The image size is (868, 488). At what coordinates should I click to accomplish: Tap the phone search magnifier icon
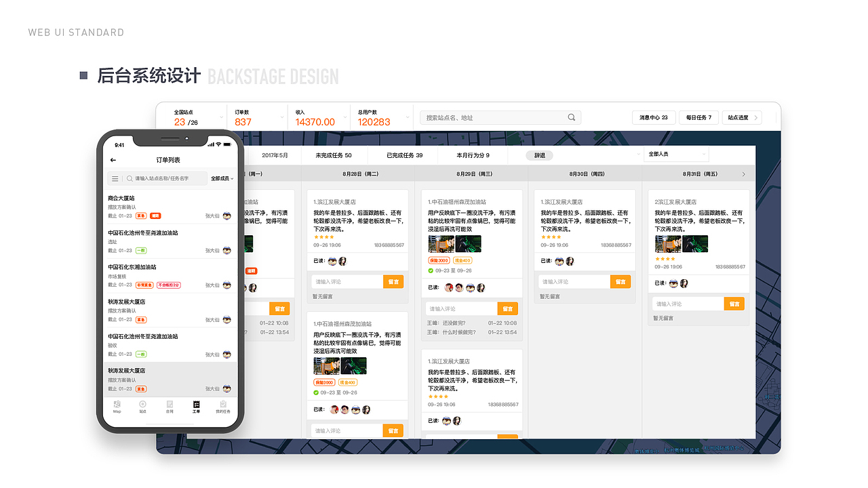(x=130, y=178)
